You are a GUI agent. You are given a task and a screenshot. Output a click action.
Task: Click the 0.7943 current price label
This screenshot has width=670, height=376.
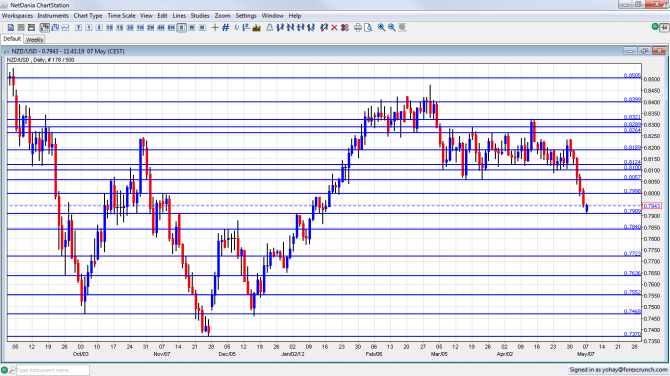[x=652, y=206]
